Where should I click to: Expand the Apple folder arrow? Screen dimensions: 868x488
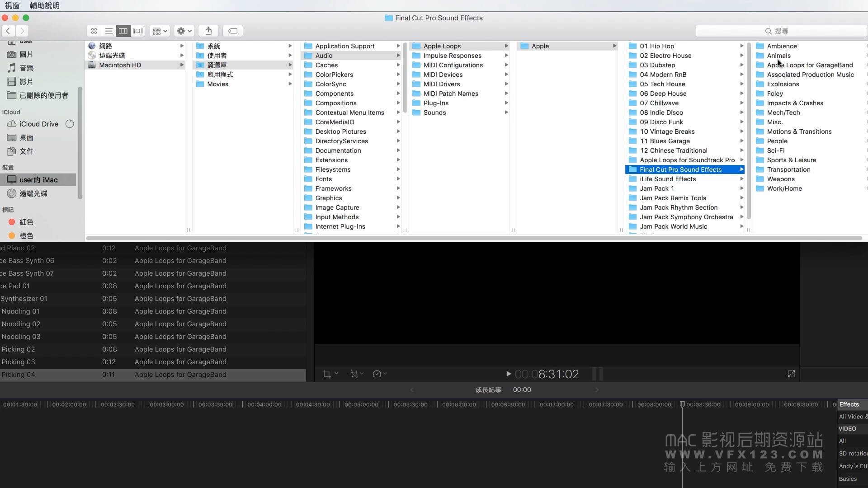(x=614, y=46)
